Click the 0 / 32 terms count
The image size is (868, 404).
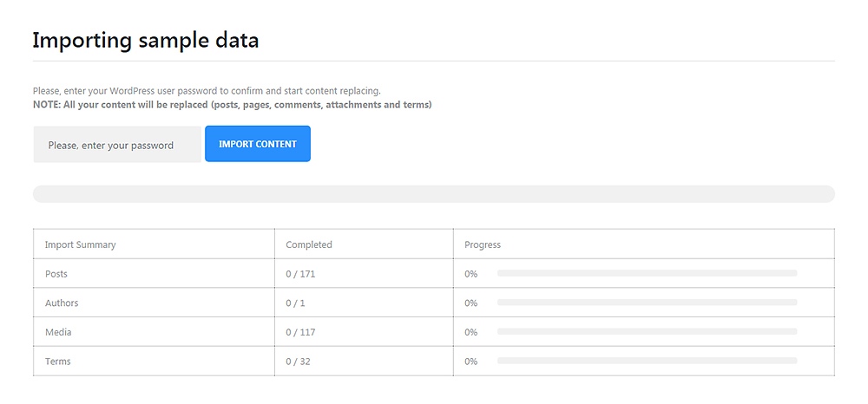pyautogui.click(x=298, y=362)
